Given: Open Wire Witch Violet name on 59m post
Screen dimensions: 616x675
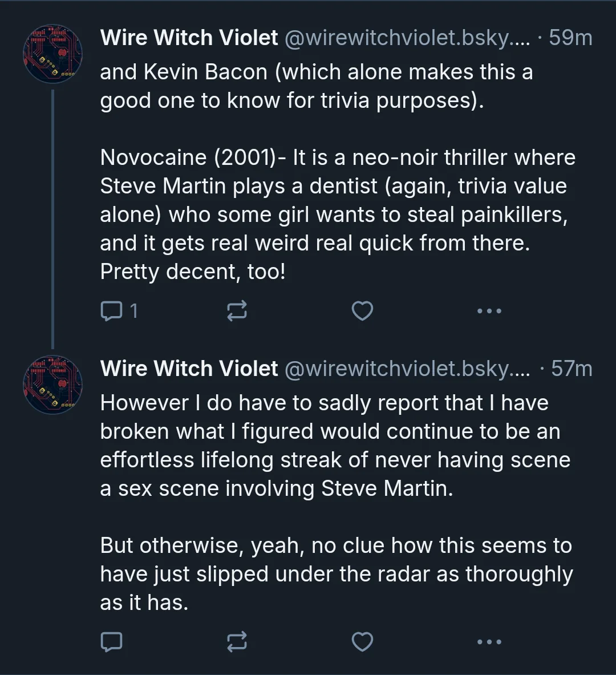Looking at the screenshot, I should pos(189,38).
